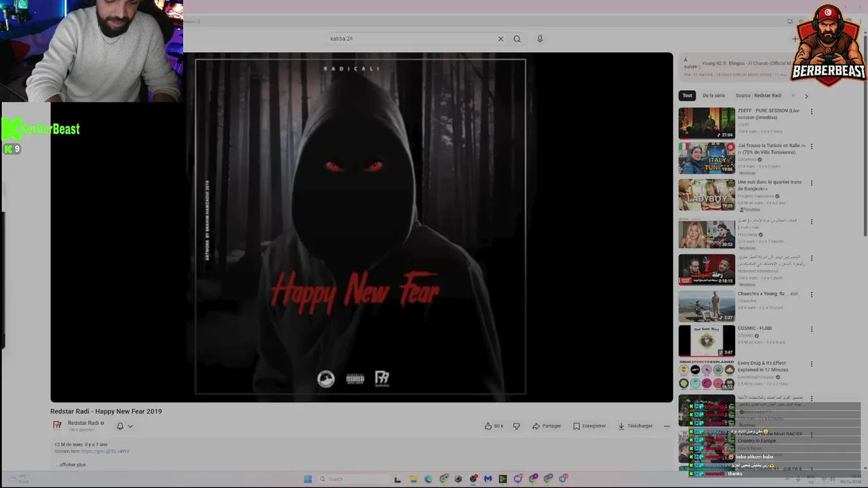Open the Redstar Radi channel name
This screenshot has height=488, width=868.
[83, 423]
